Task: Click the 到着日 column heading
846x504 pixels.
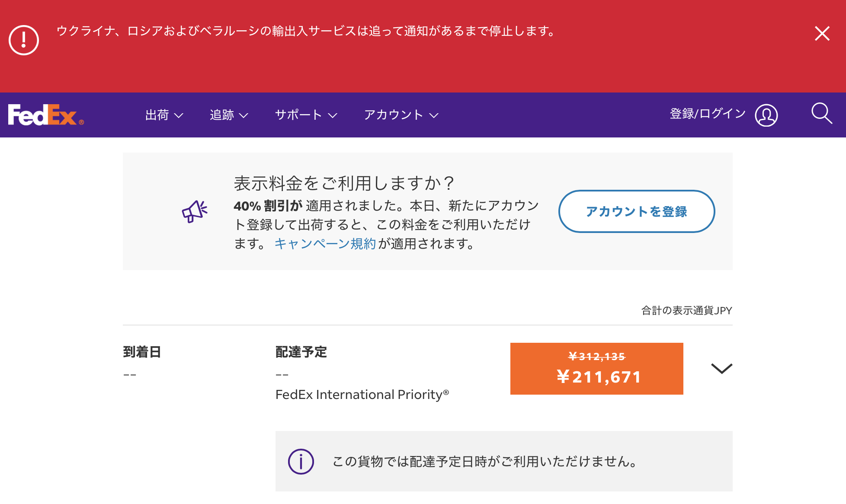Action: [x=142, y=352]
